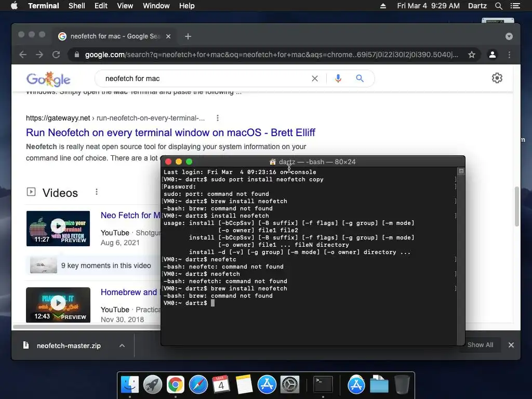This screenshot has width=532, height=399.
Task: Reload the Google page
Action: tap(56, 55)
